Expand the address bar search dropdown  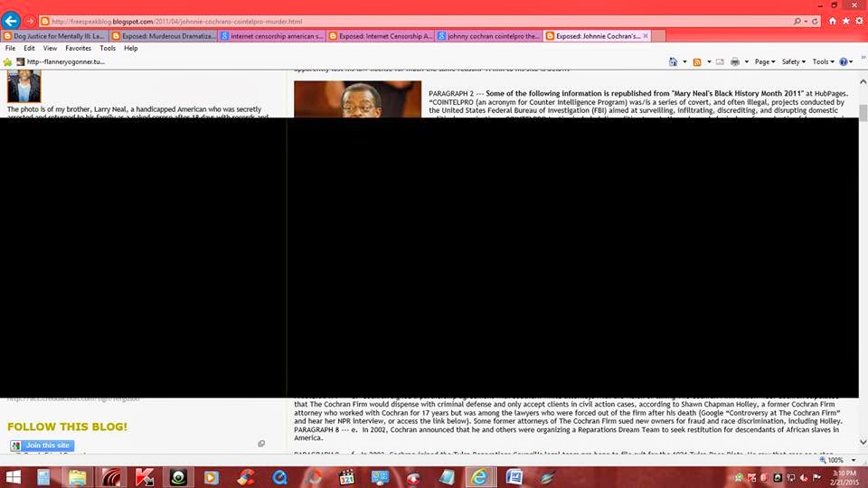click(806, 21)
